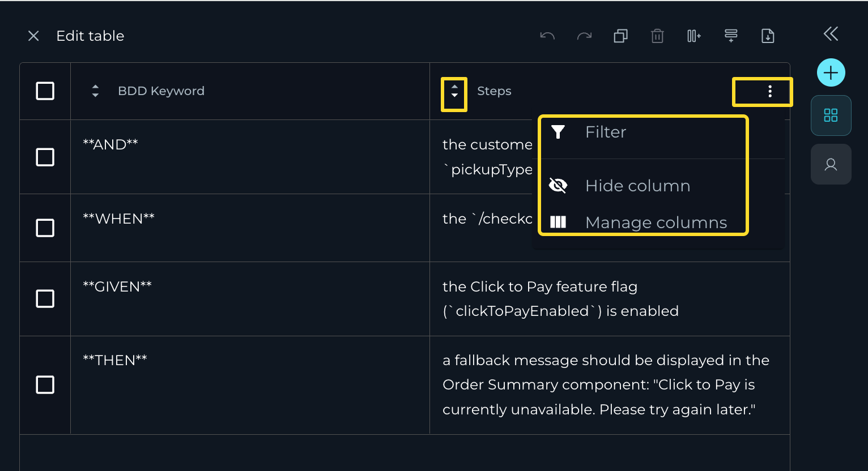Open Steps column three-dot menu

(x=770, y=91)
